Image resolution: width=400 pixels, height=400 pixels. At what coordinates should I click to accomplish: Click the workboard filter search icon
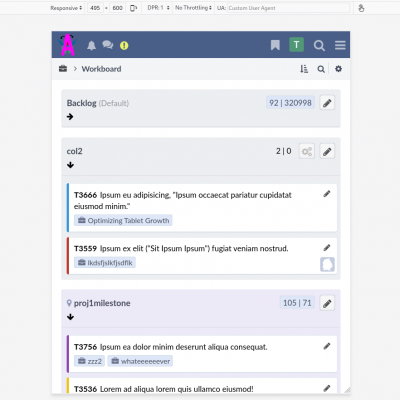pos(321,69)
